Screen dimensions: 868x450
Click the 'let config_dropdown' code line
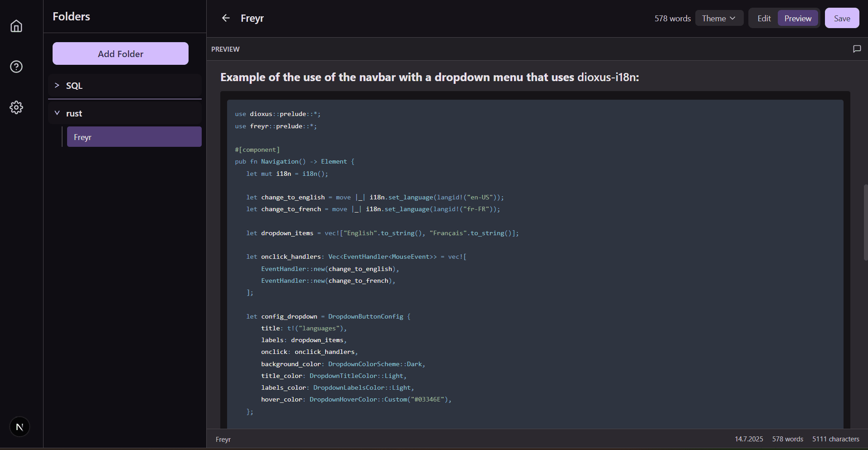[328, 316]
